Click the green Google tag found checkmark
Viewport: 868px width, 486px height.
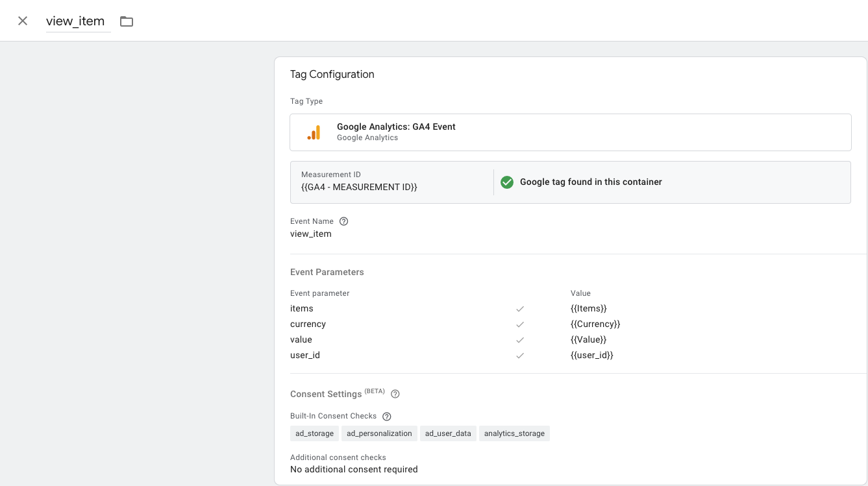507,182
